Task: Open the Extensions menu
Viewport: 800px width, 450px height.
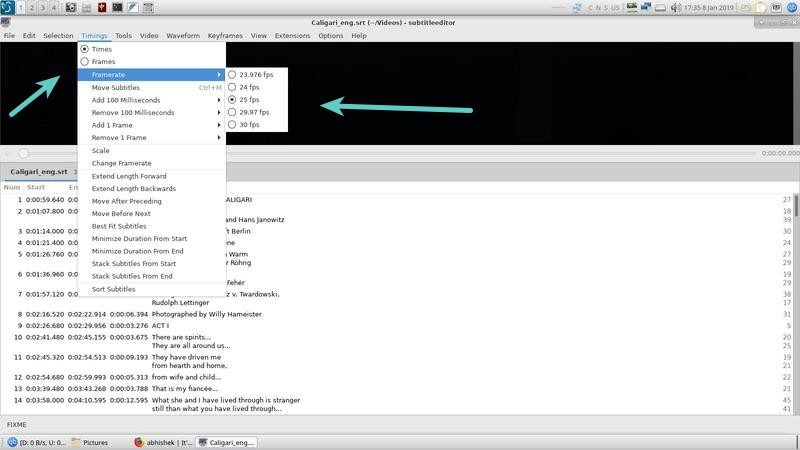Action: pos(292,36)
